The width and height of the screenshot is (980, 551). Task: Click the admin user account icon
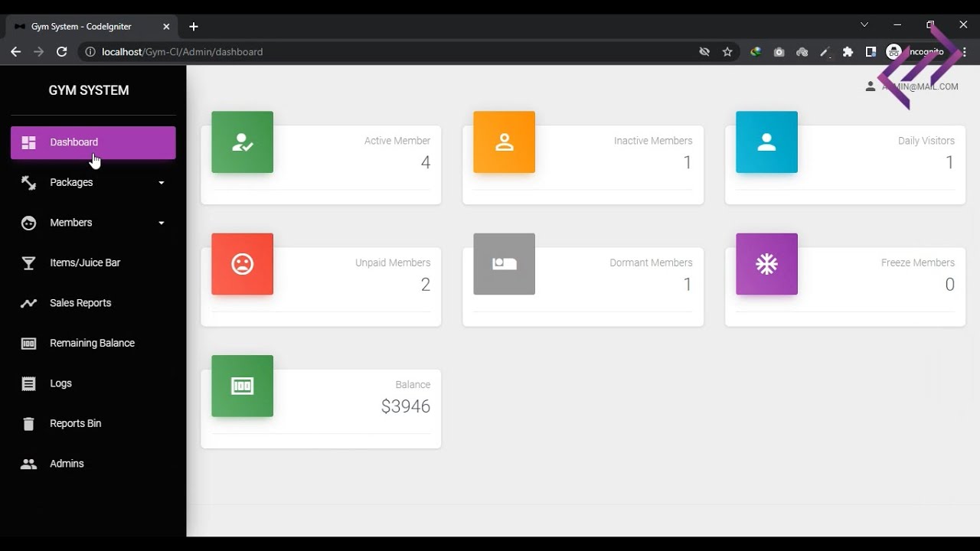click(x=871, y=86)
